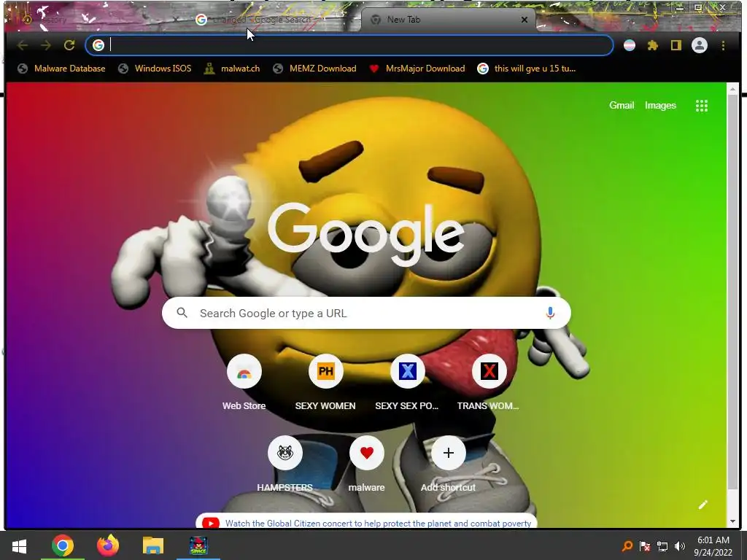Click the page scrollbar down arrow
Screen dimensions: 747x560
point(732,521)
